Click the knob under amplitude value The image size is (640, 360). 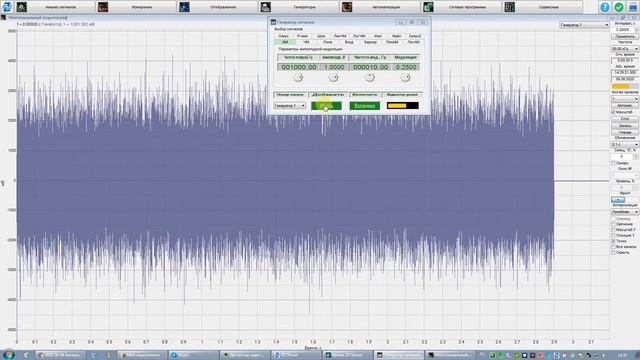pos(333,78)
